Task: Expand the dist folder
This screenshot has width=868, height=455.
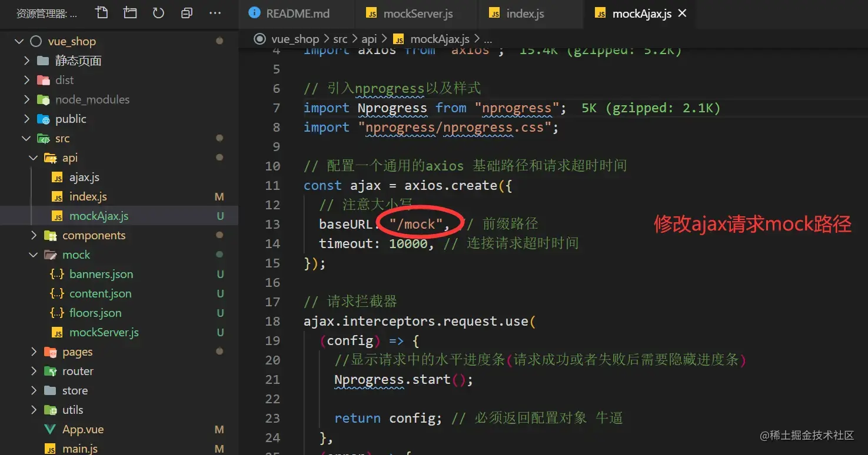Action: [x=26, y=80]
